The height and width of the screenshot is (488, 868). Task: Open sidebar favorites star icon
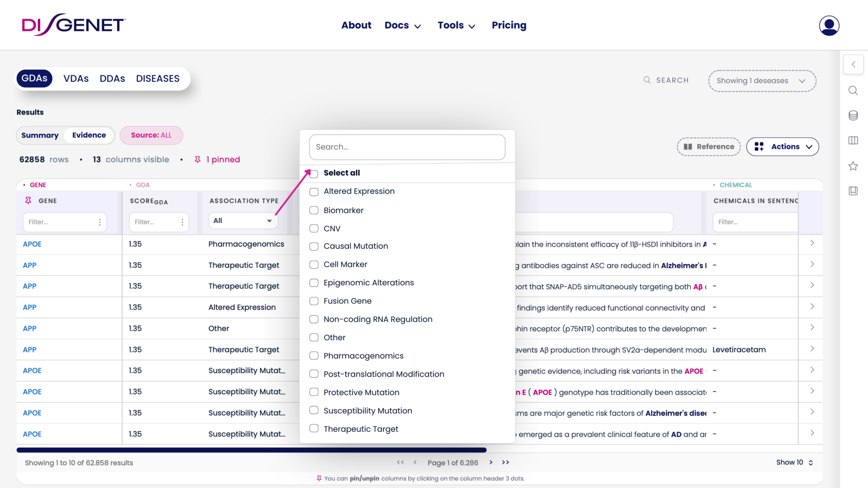tap(853, 166)
